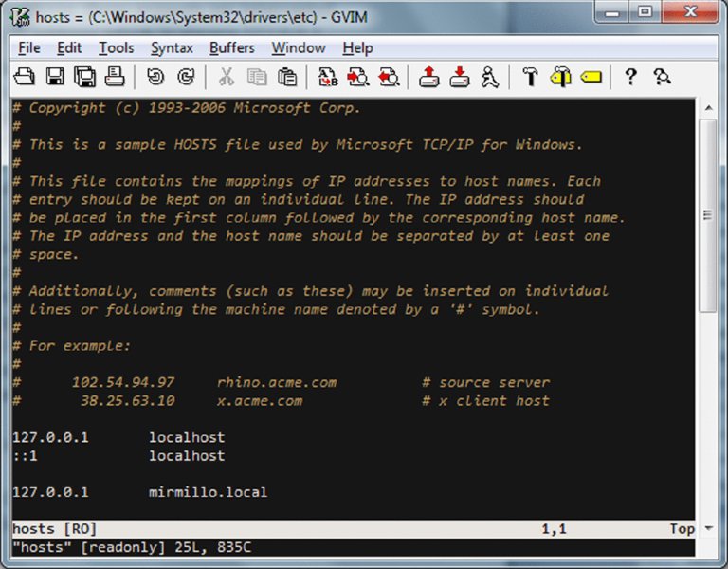Click the Make hammer toolbar icon

pos(530,77)
